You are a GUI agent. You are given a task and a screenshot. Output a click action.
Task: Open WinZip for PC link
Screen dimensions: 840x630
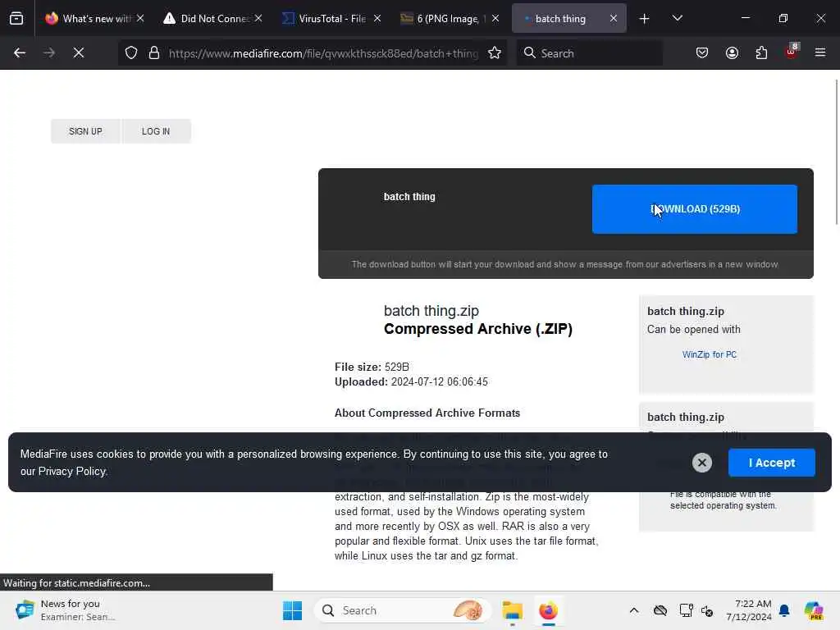pos(710,354)
